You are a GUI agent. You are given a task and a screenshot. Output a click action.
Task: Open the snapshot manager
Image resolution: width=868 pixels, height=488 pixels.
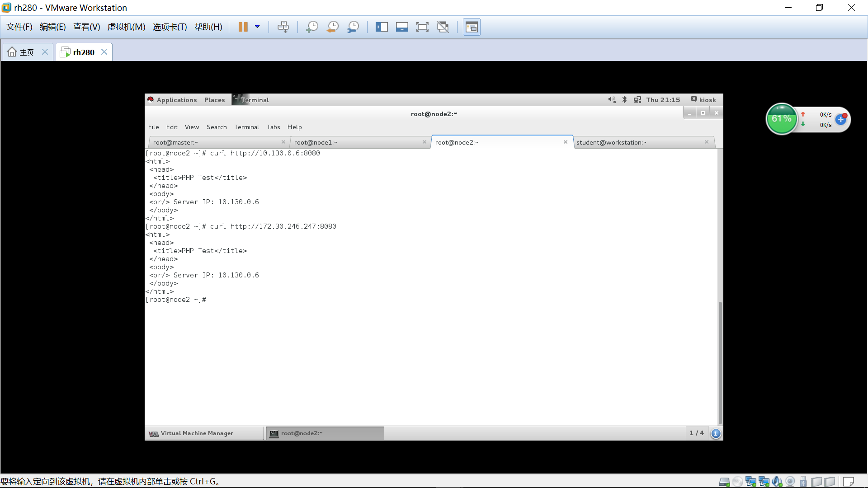click(353, 27)
